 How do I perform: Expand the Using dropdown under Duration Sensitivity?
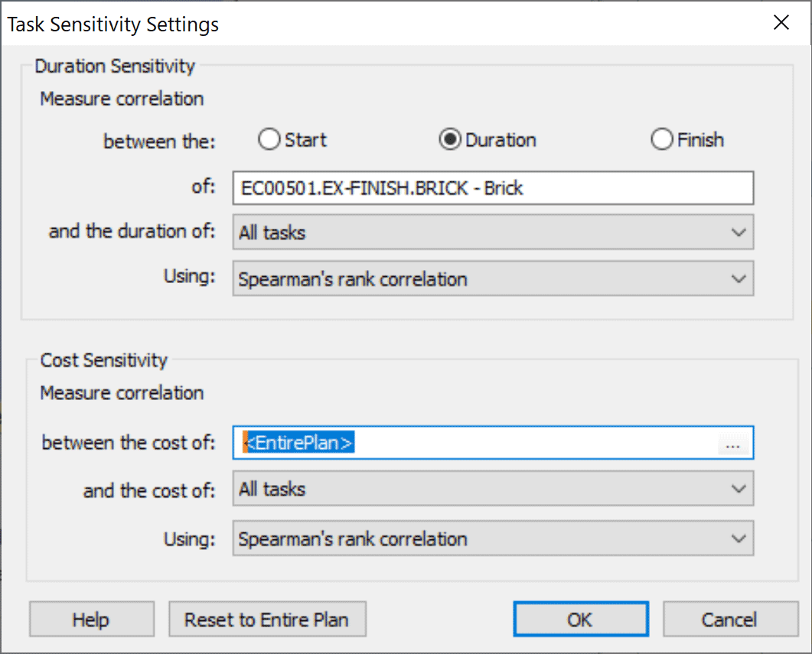coord(493,279)
